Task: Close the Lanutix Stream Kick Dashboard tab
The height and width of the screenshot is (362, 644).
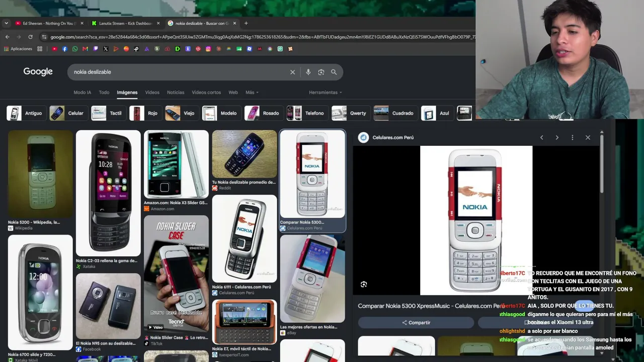Action: pos(158,23)
